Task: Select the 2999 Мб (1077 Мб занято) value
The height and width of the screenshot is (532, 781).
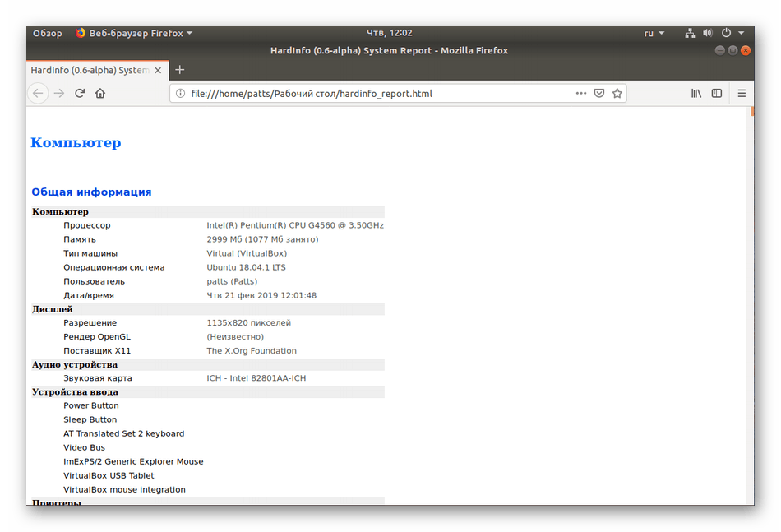Action: click(x=262, y=239)
